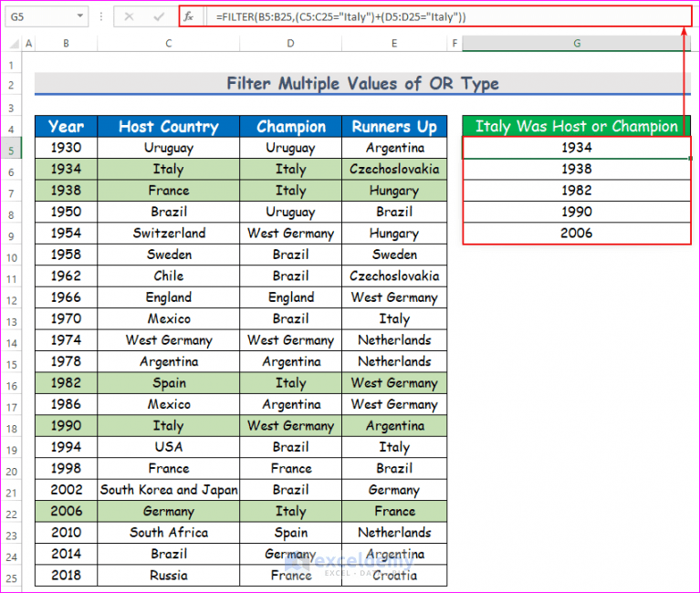Click Germany host cell in 2006 row
Viewport: 700px width, 593px height.
click(168, 511)
